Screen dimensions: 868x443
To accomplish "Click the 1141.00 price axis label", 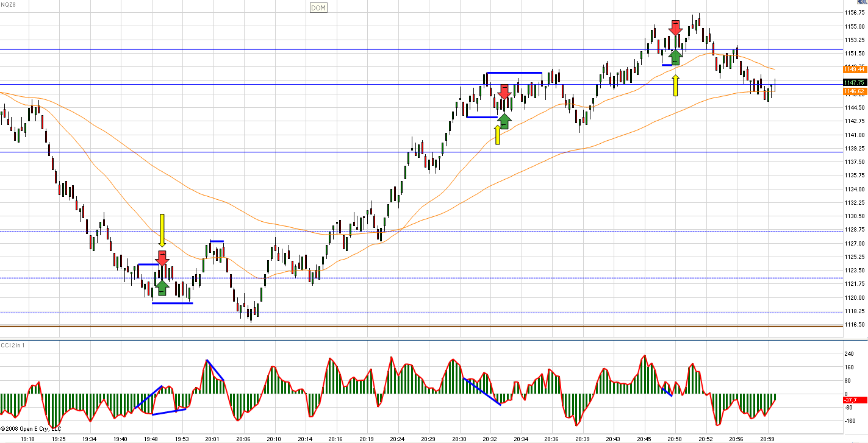I will point(855,135).
